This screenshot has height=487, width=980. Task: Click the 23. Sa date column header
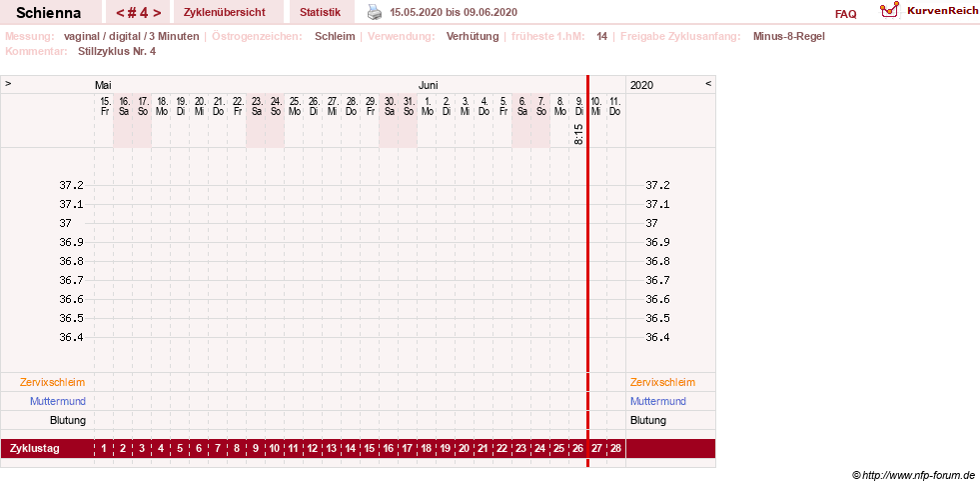pos(257,106)
